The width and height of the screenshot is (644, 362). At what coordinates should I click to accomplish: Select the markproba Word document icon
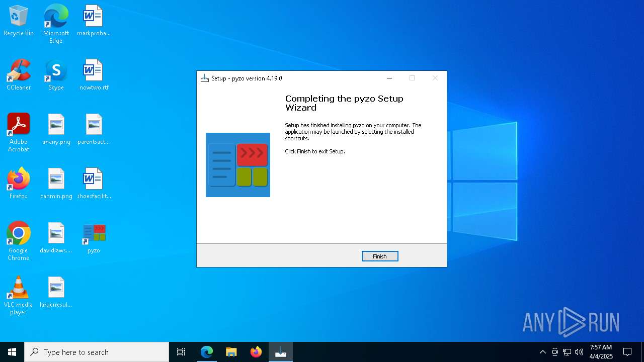click(x=94, y=21)
